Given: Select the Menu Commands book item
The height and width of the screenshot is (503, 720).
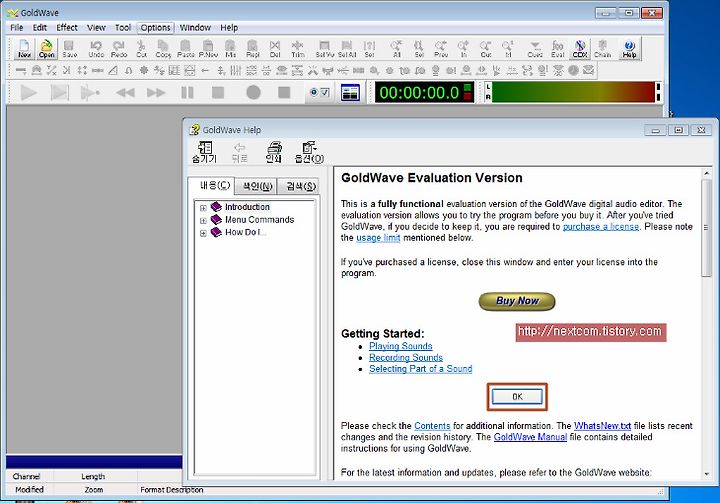Looking at the screenshot, I should coord(259,220).
